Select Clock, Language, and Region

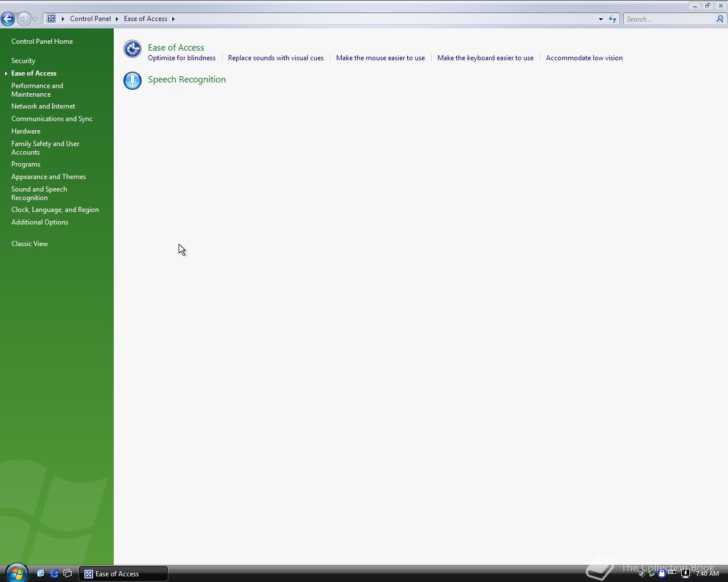coord(55,210)
